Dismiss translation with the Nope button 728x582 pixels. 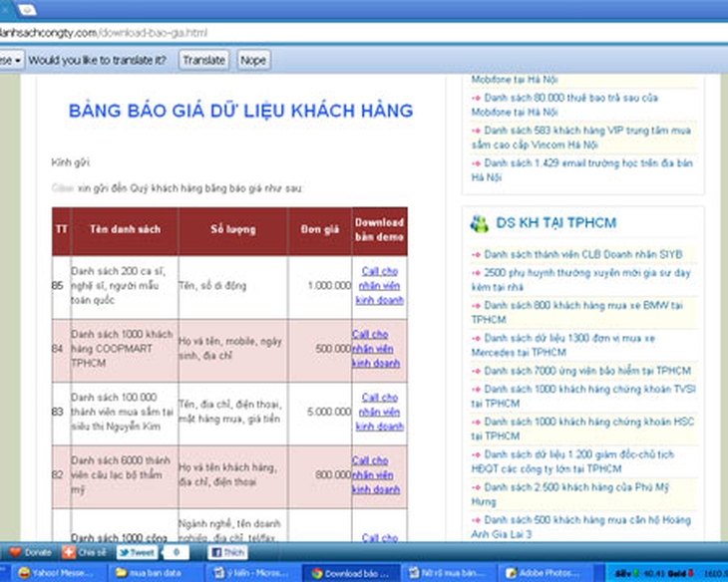coord(253,61)
